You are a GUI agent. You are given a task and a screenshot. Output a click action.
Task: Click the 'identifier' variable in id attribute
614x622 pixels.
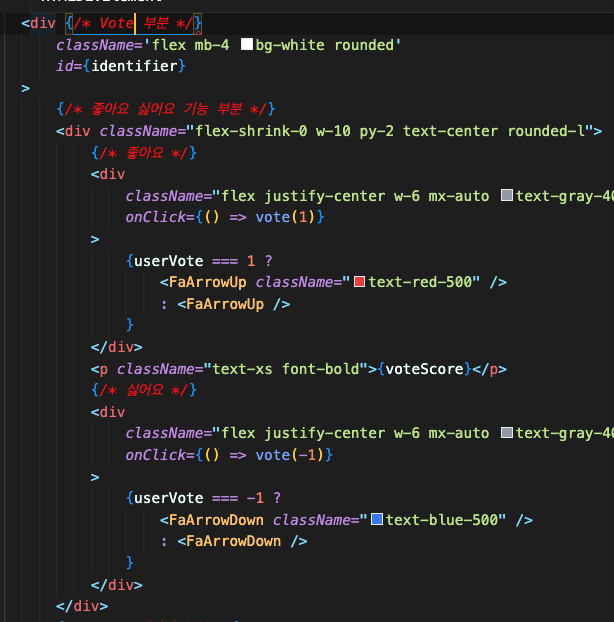(134, 66)
